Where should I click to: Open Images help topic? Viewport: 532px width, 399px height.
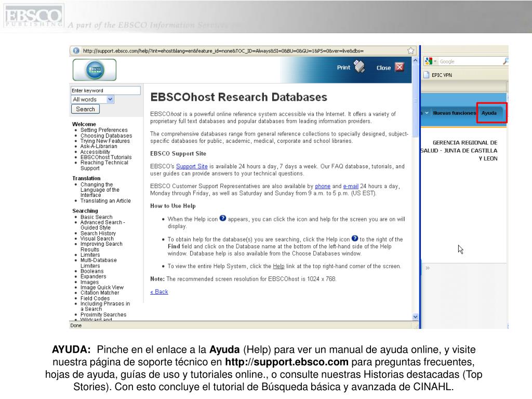pos(89,282)
